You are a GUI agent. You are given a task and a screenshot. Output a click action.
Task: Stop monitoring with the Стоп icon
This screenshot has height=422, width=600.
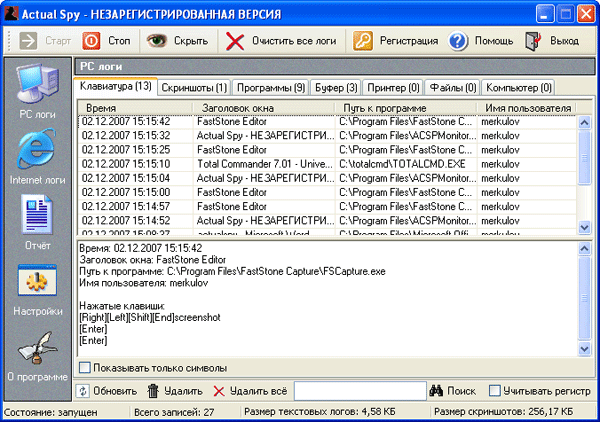[x=91, y=41]
